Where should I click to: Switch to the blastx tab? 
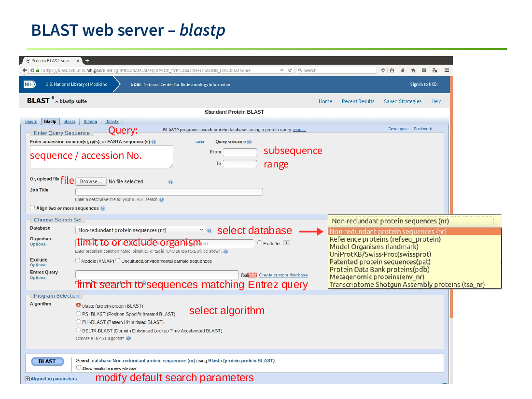(70, 122)
